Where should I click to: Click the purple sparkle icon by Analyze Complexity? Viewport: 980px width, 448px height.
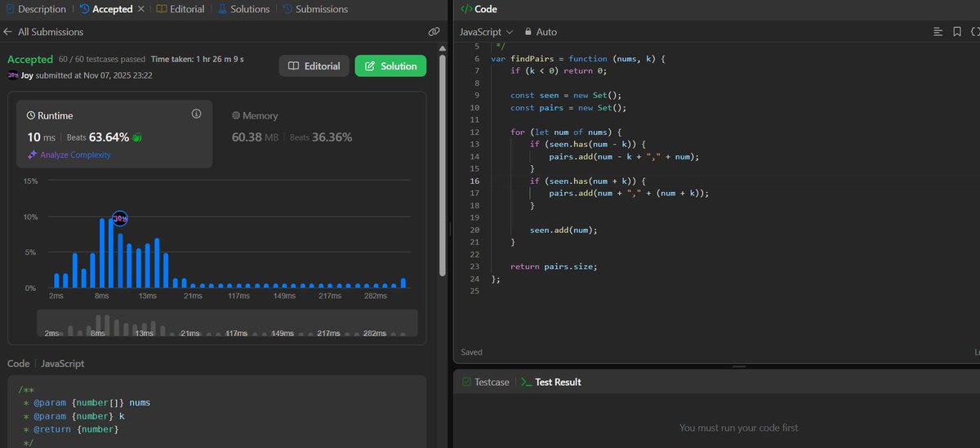pos(32,155)
